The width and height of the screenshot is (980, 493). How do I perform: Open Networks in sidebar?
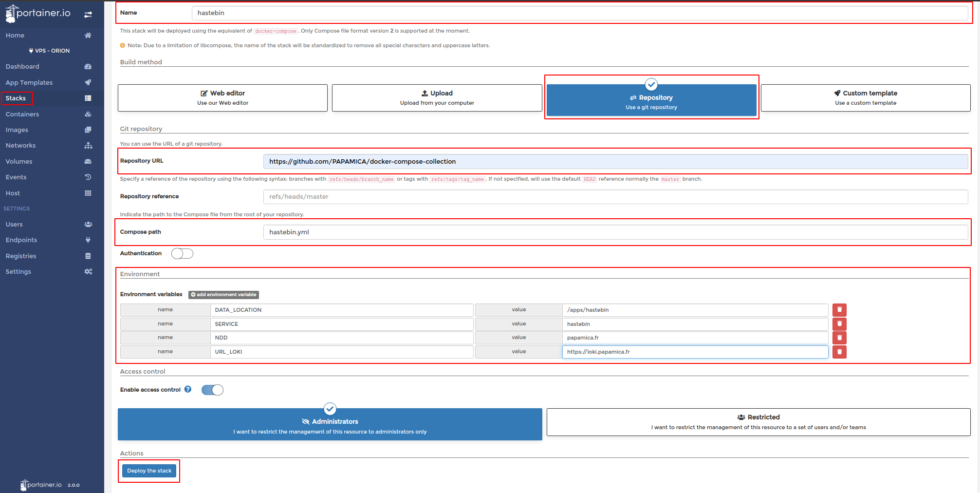pyautogui.click(x=20, y=145)
